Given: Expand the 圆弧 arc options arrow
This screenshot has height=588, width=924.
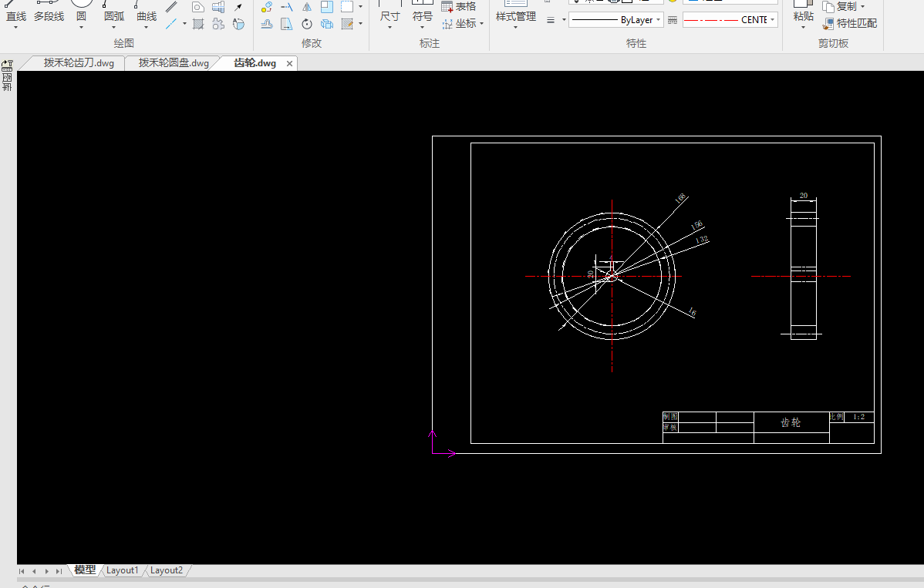Looking at the screenshot, I should (113, 28).
